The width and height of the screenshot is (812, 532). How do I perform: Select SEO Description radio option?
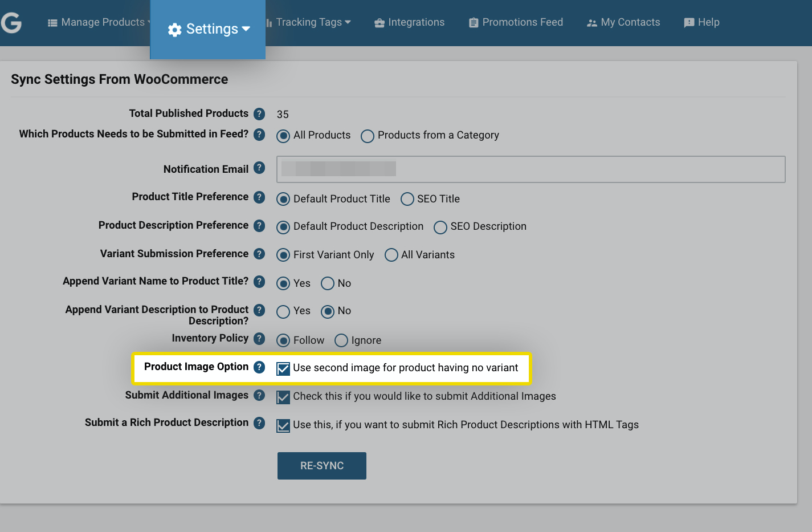440,228
